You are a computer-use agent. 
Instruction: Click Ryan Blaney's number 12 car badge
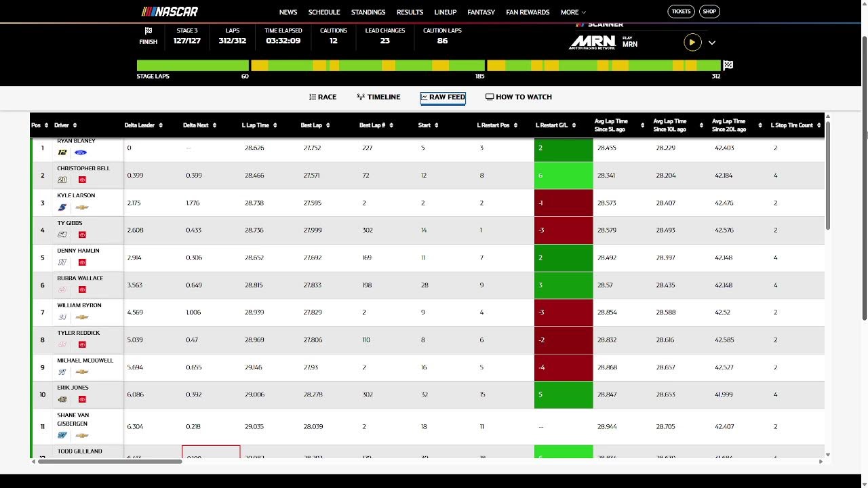(62, 152)
